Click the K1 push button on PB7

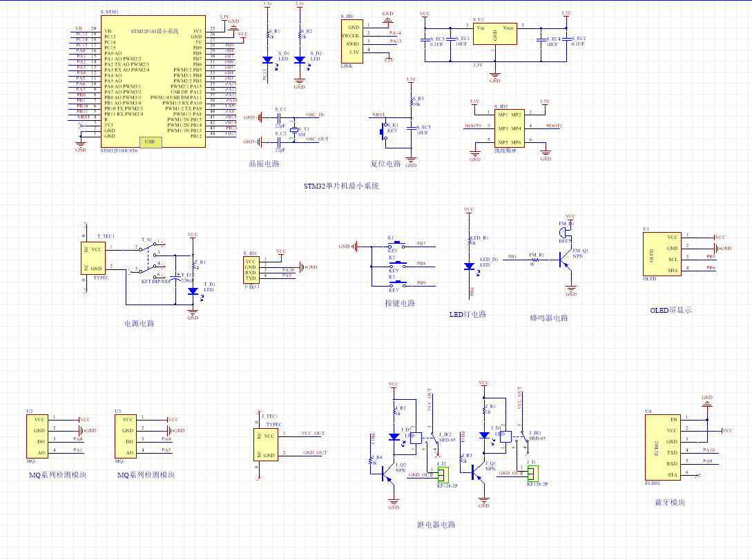397,244
